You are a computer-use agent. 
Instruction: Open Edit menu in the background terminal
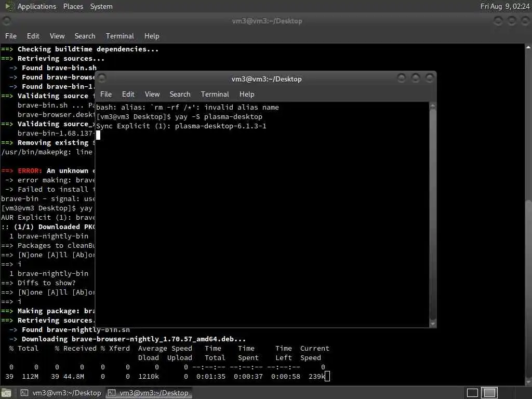[33, 36]
